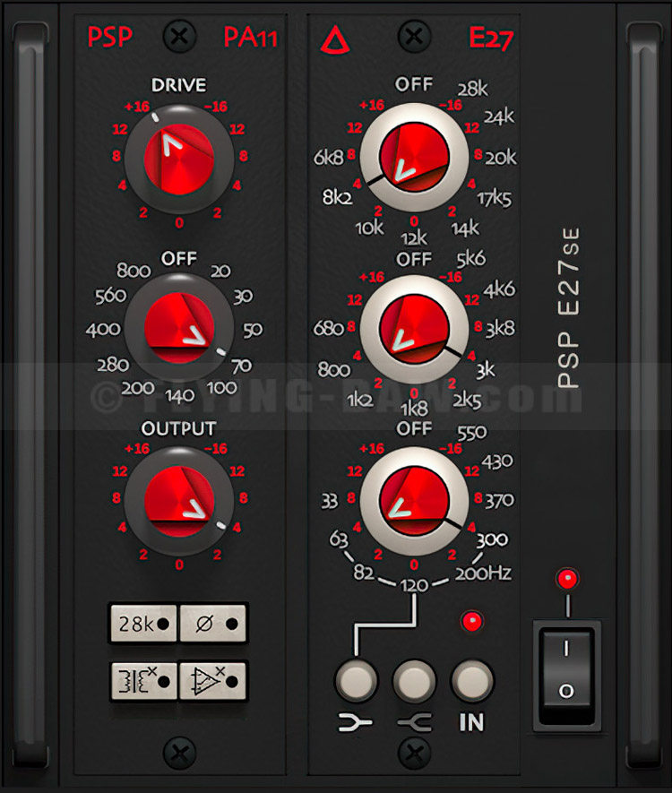
Task: Select 28k on the high band ring
Action: coord(472,89)
